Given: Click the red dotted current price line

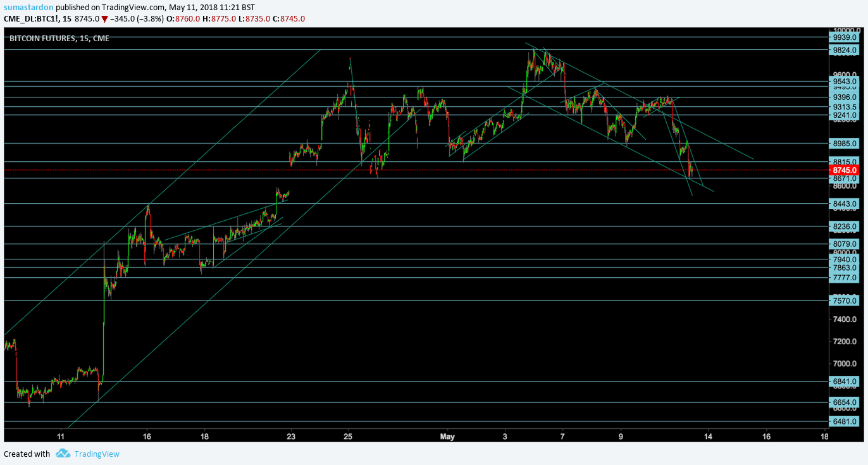Looking at the screenshot, I should (x=416, y=170).
